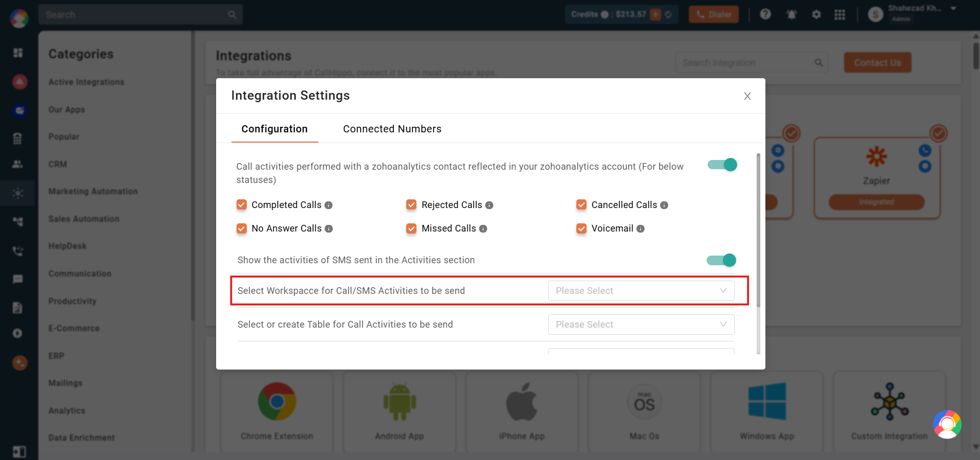Click the Integrated button on Zapier card
980x460 pixels.
point(876,202)
